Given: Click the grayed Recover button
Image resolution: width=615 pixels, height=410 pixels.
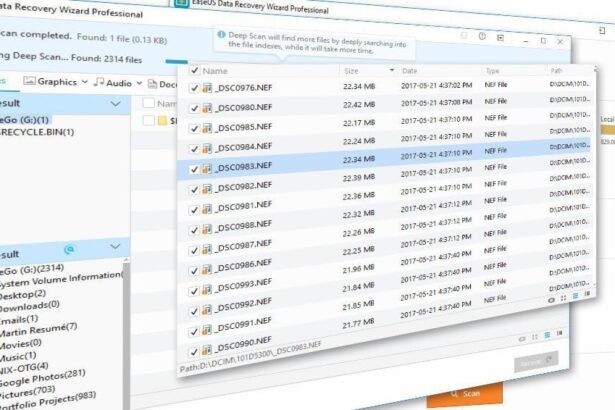Looking at the screenshot, I should [x=536, y=362].
